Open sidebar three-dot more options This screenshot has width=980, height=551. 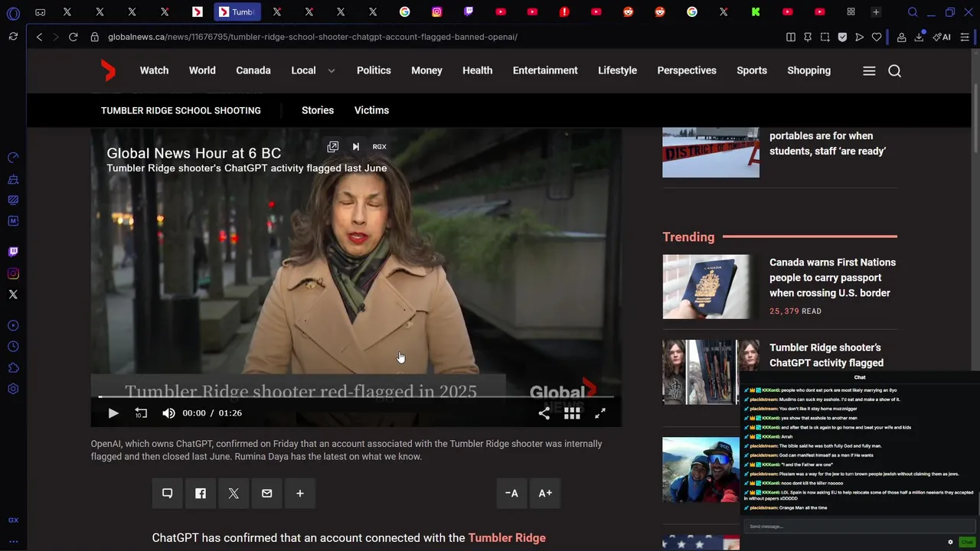pos(13,542)
